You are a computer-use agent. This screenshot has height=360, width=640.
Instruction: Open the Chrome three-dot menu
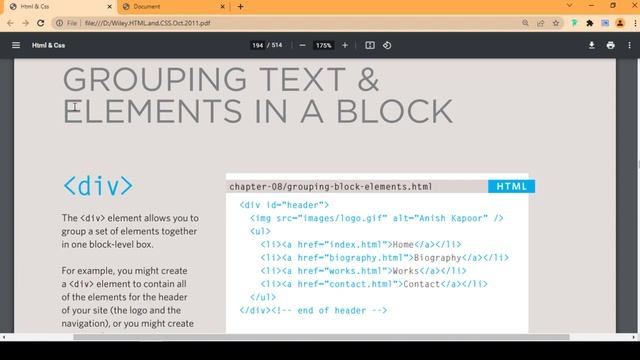click(x=635, y=23)
